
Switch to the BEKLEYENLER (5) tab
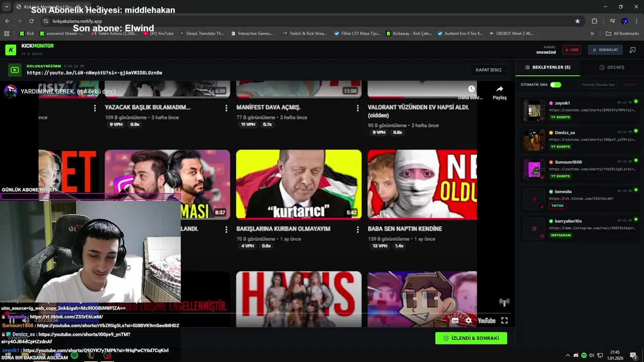coord(547,67)
